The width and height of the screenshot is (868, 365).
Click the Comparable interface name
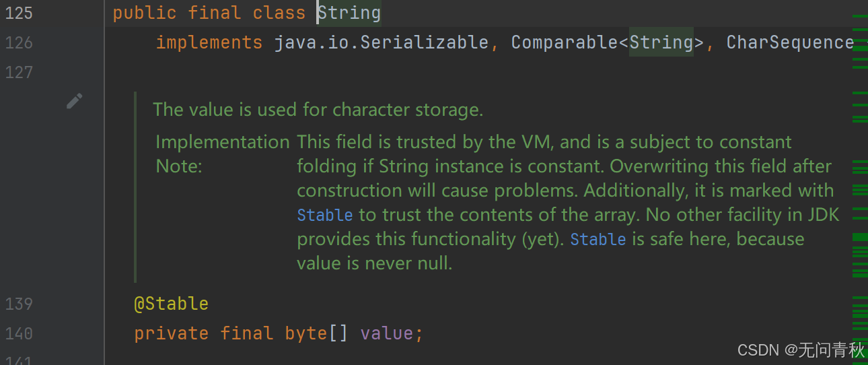coord(564,42)
